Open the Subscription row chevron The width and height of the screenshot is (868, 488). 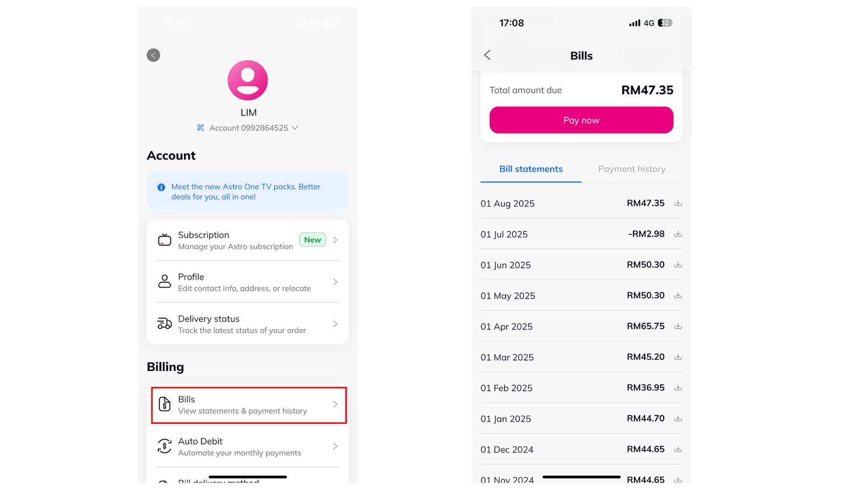point(335,240)
